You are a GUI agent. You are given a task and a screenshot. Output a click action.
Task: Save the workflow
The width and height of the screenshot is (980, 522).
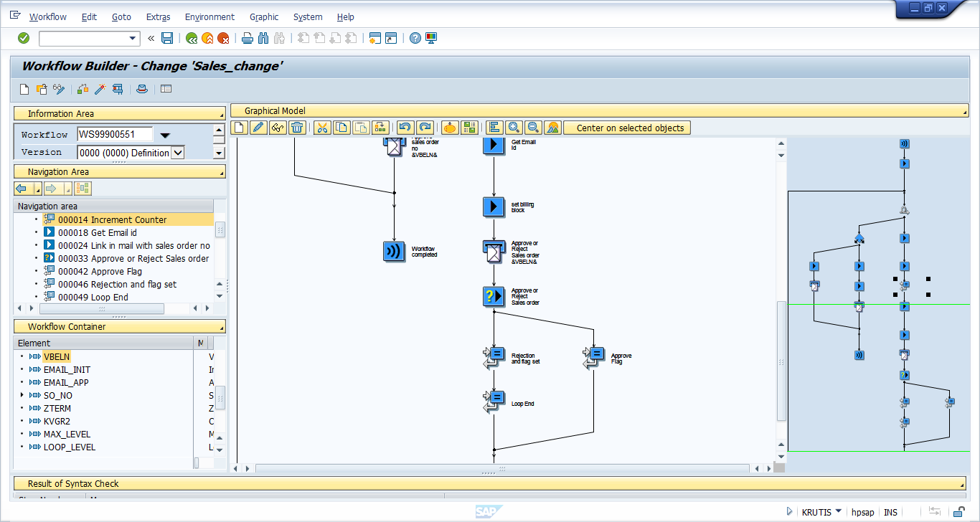tap(168, 38)
